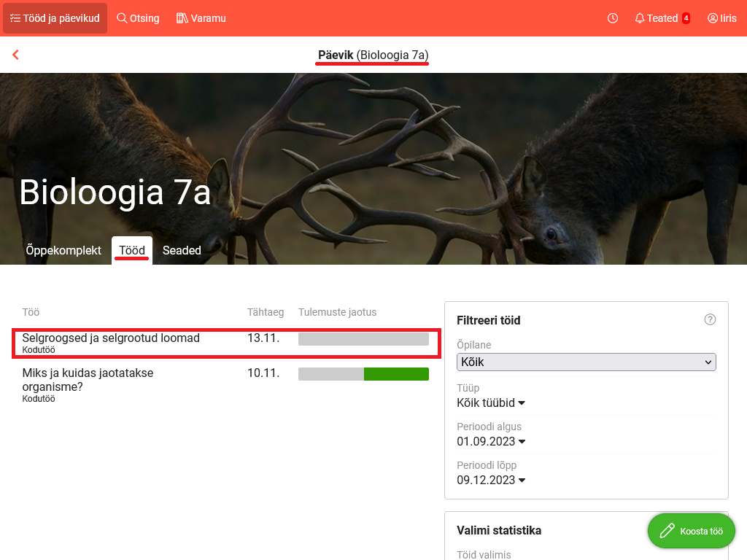Change the period end date 09.12.2023

tap(491, 480)
